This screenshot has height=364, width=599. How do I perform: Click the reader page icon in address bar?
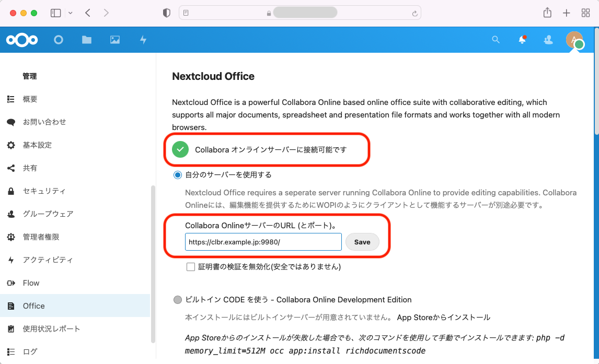point(186,13)
